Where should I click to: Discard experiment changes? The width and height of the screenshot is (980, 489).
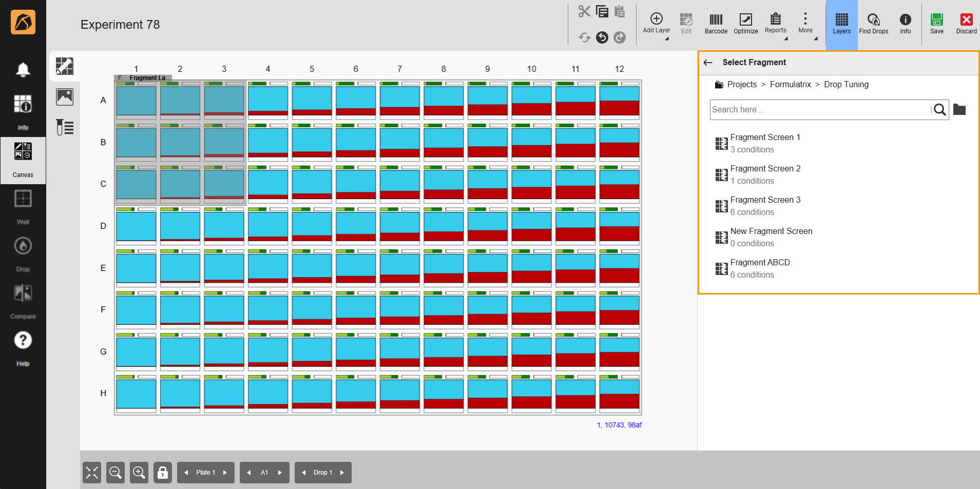pos(966,24)
